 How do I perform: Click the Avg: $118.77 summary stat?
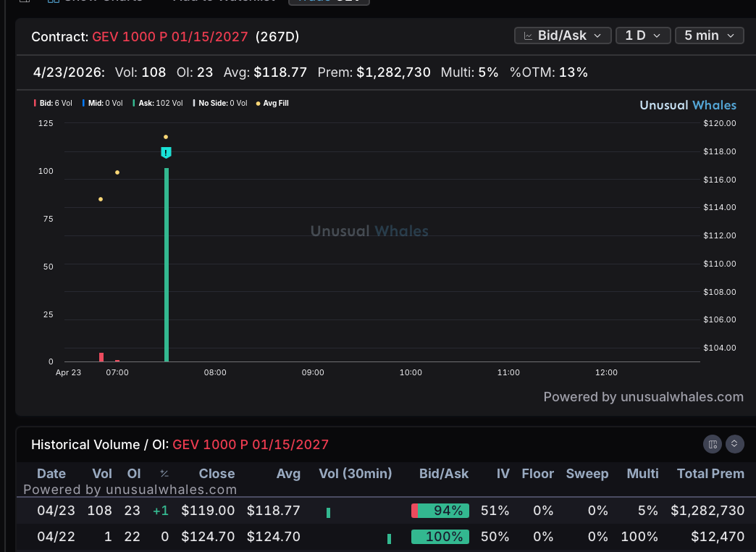pyautogui.click(x=265, y=72)
